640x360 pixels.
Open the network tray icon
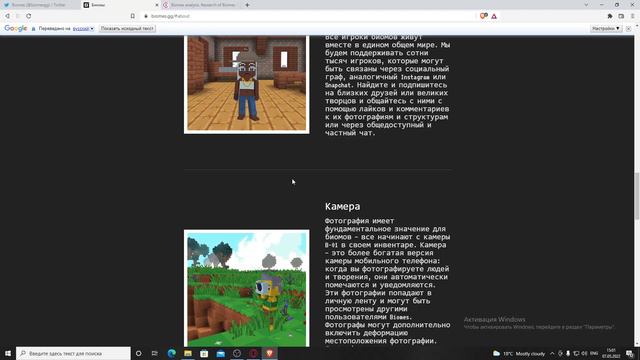(x=576, y=353)
